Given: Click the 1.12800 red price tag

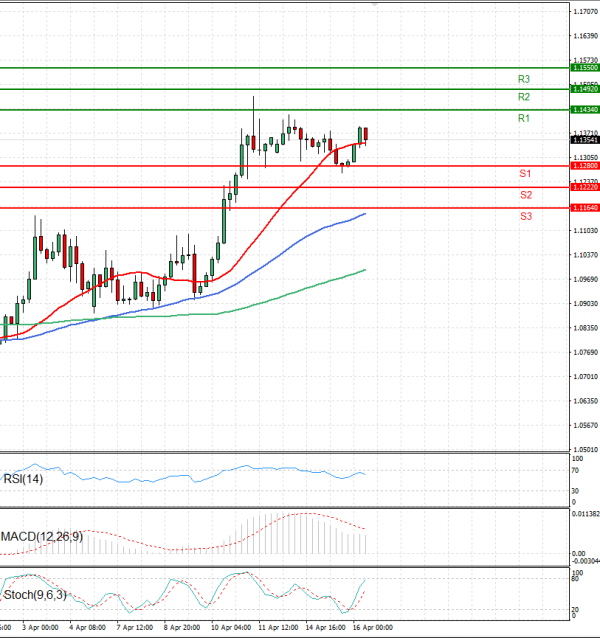Looking at the screenshot, I should pos(583,166).
